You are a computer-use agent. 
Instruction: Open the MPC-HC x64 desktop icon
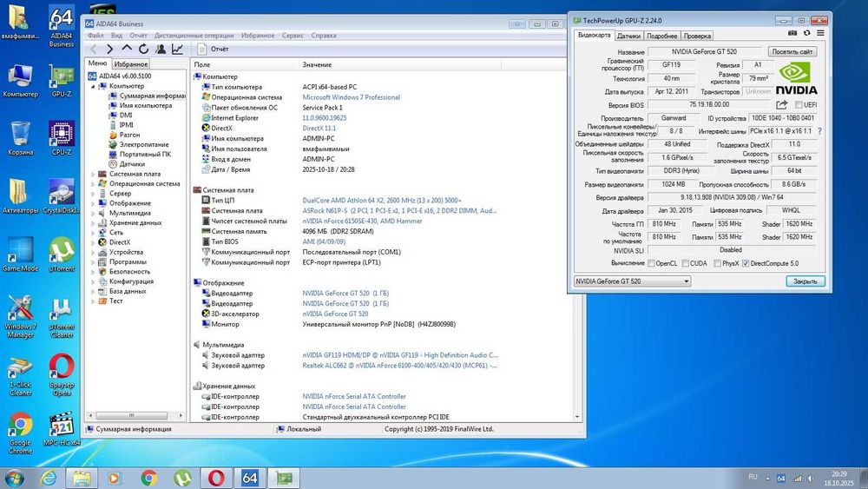62,429
